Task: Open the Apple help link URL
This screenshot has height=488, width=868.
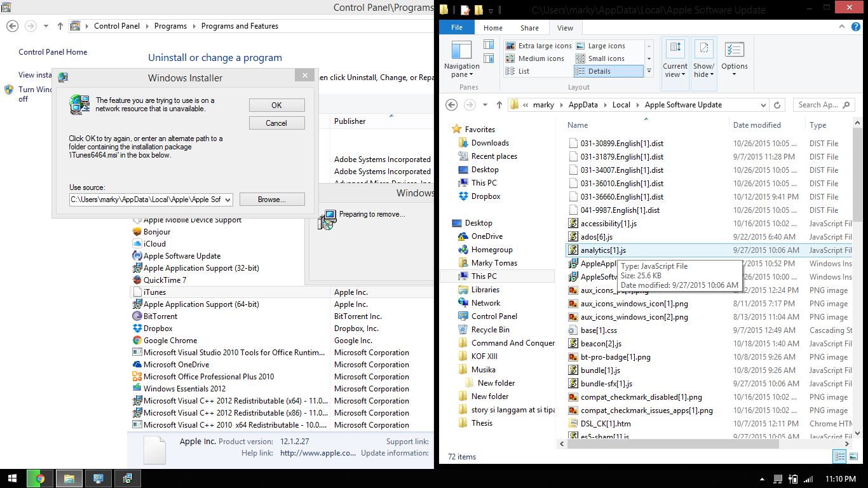Action: pyautogui.click(x=318, y=453)
